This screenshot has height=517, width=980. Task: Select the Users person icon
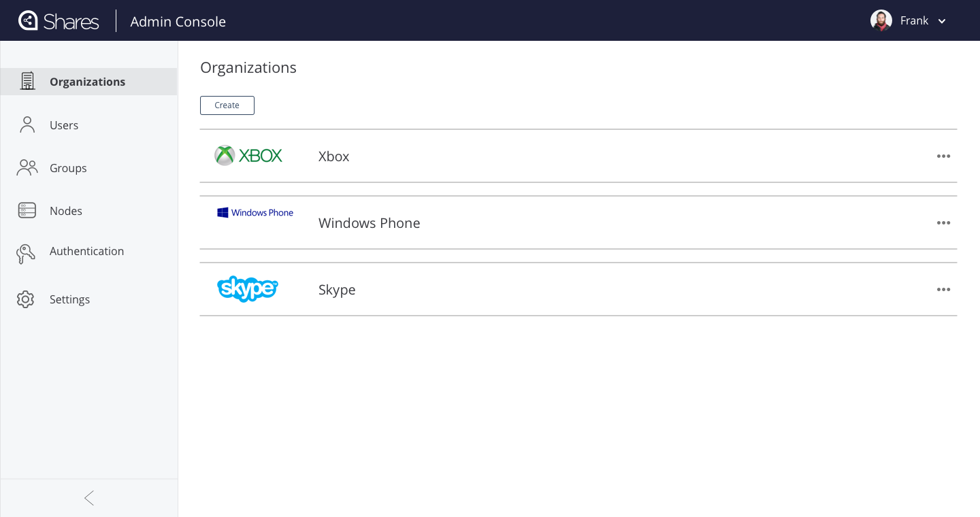[x=27, y=124]
